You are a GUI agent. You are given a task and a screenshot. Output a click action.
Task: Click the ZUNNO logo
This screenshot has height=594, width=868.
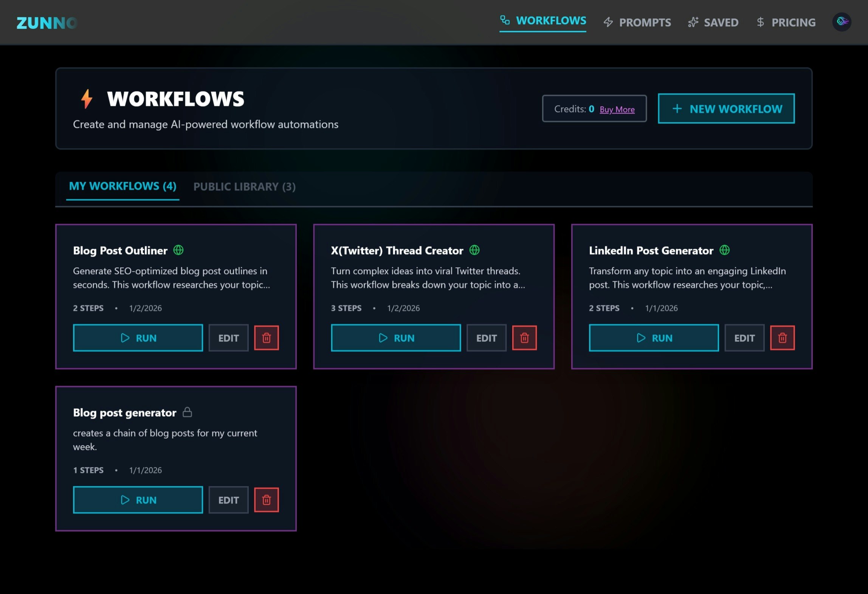47,23
